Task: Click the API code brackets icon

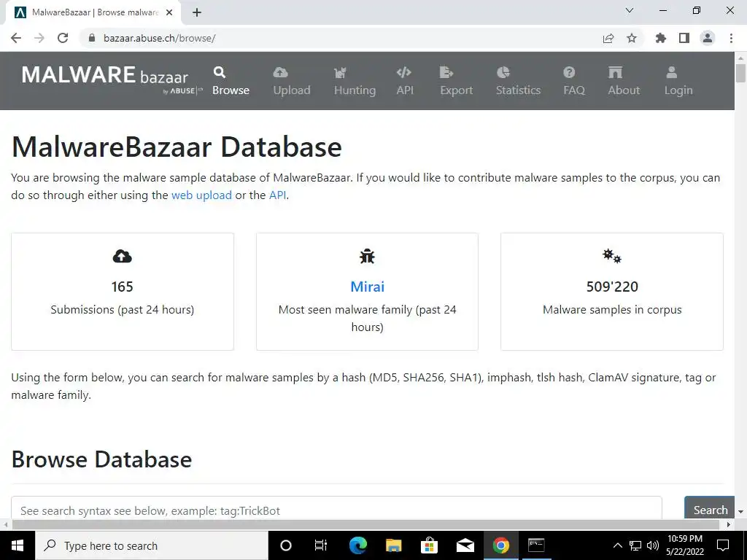Action: (x=403, y=72)
